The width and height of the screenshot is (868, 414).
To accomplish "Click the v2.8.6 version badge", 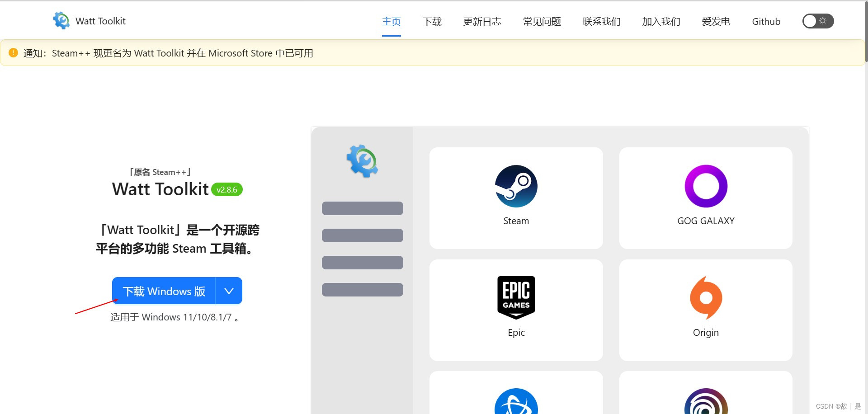I will (226, 190).
